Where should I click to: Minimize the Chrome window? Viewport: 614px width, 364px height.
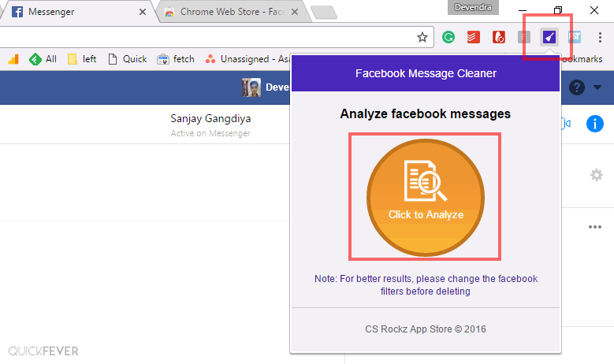tap(523, 10)
